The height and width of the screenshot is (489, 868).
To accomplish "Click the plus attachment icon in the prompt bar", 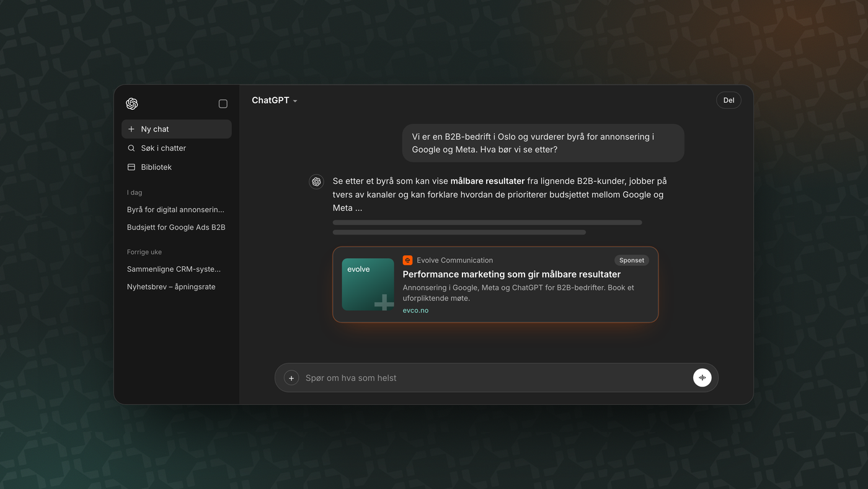I will [291, 378].
